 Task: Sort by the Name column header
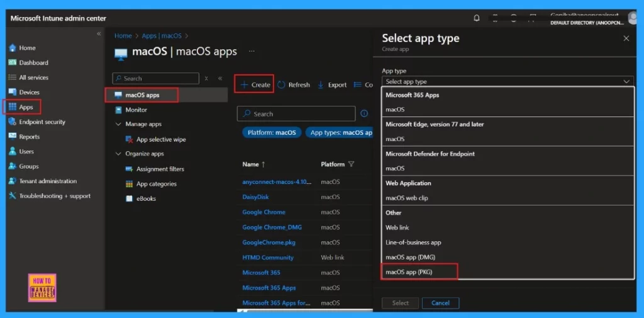[x=254, y=164]
